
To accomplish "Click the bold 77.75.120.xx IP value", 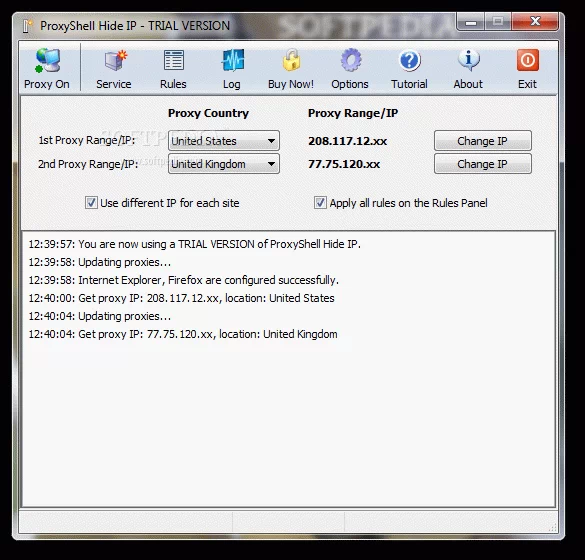I will 344,164.
